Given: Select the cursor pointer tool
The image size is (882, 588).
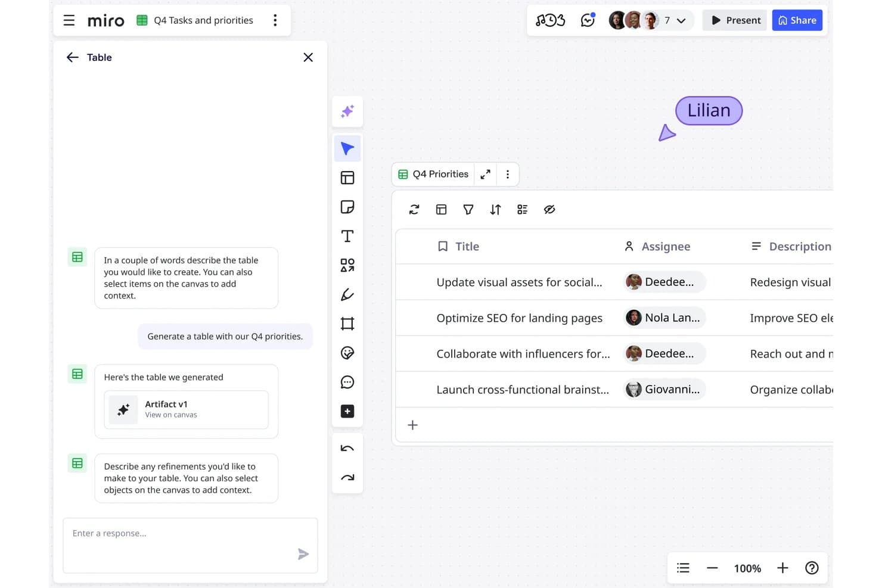Looking at the screenshot, I should tap(347, 148).
